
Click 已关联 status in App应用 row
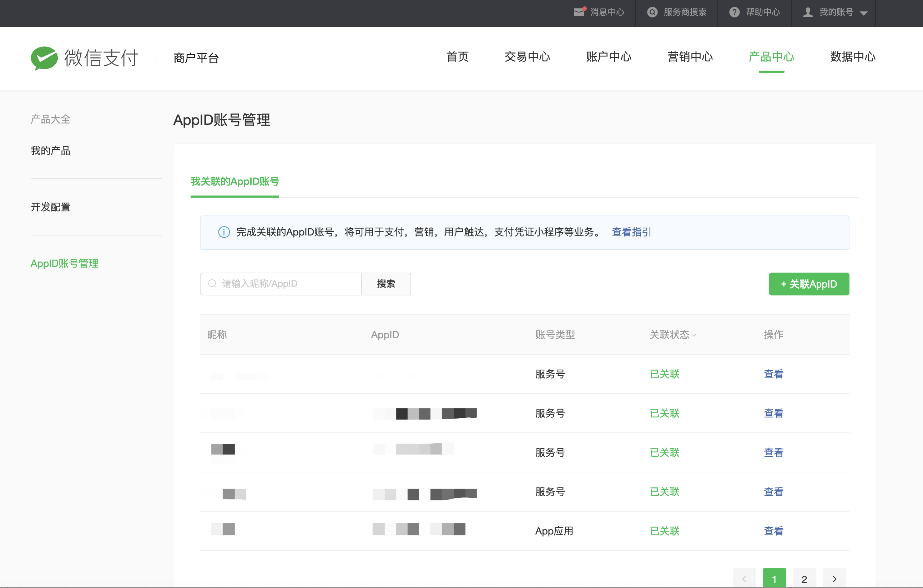coord(664,531)
